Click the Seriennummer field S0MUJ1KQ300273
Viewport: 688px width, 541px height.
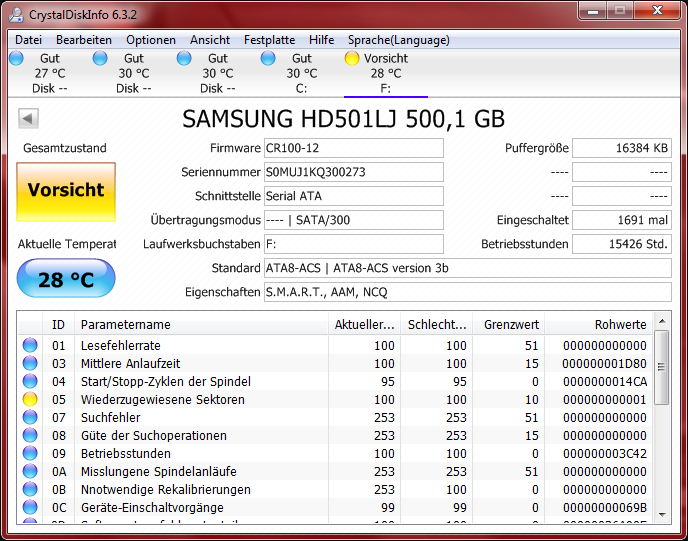pos(354,172)
